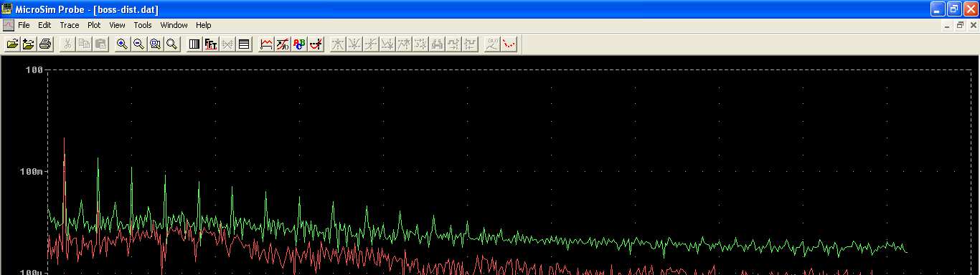
Task: Open the Plot menu
Action: point(94,25)
